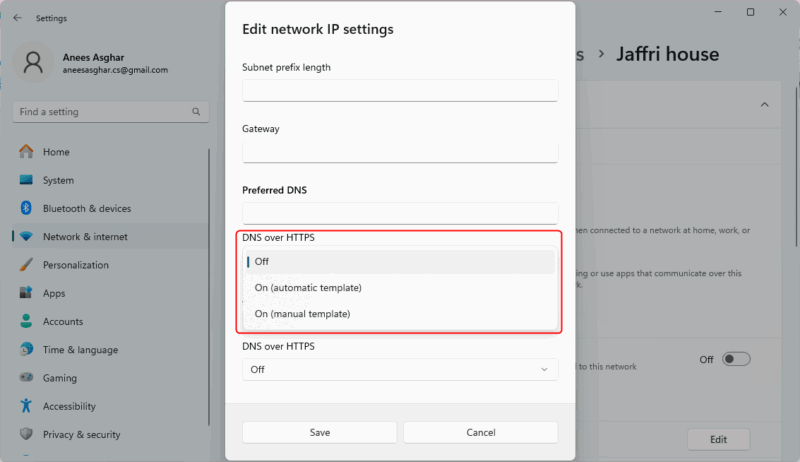Select Off in DNS over HTTPS list
Image resolution: width=800 pixels, height=462 pixels.
(400, 262)
